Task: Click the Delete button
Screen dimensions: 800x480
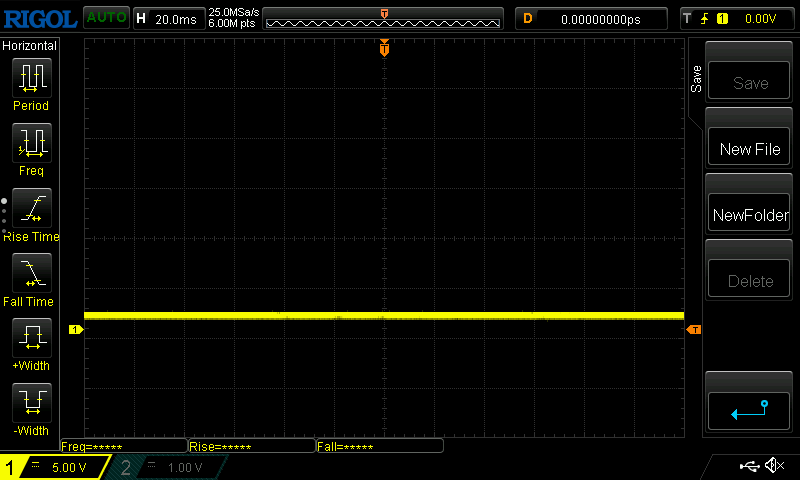Action: coord(749,278)
